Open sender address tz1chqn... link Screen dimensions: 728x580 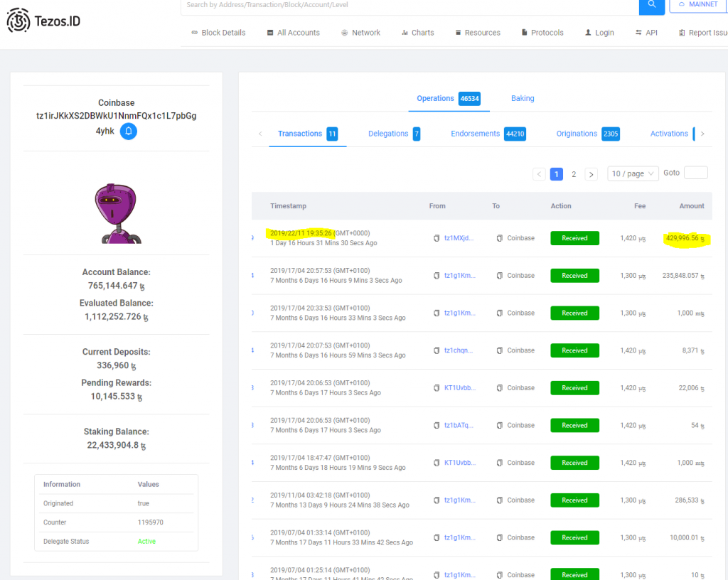coord(459,350)
